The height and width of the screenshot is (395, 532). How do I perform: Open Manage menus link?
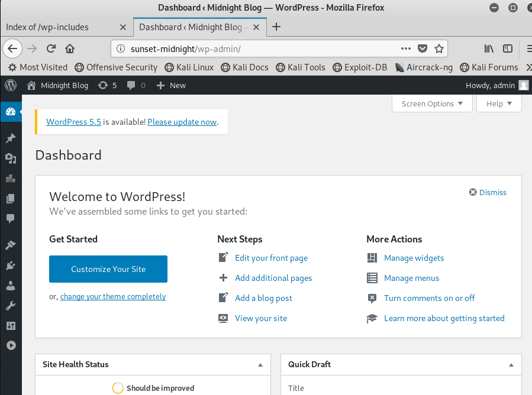pos(411,278)
